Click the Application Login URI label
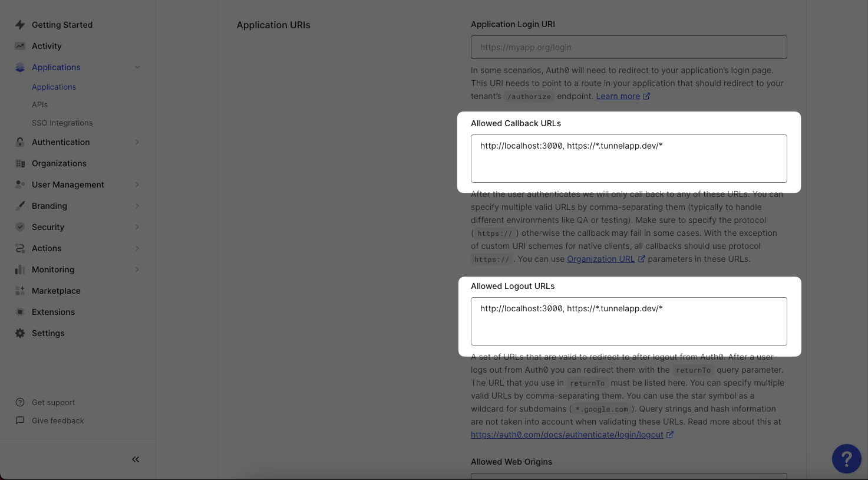 pos(513,24)
